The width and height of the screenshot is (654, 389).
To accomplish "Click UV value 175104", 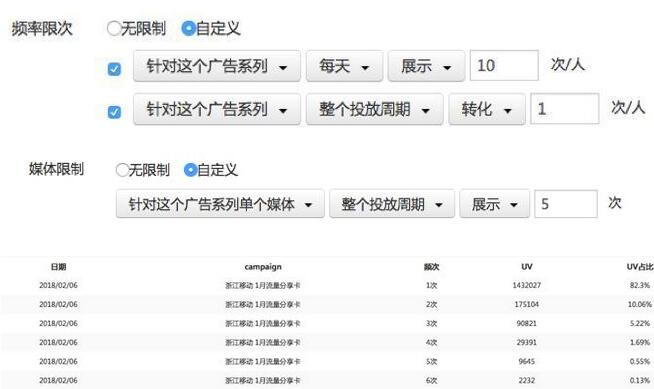I will point(527,304).
